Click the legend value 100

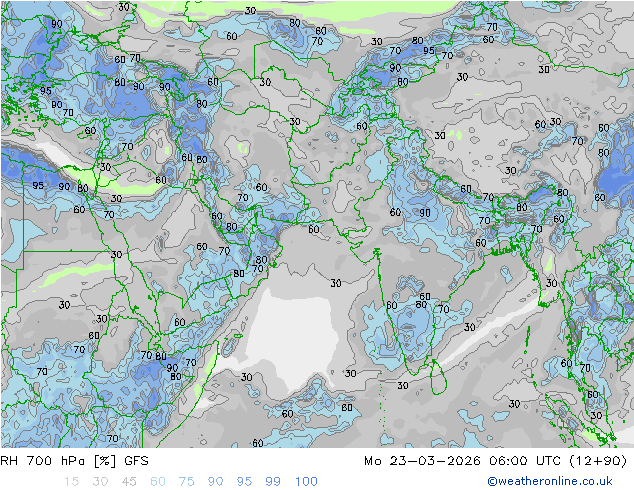pos(306,482)
